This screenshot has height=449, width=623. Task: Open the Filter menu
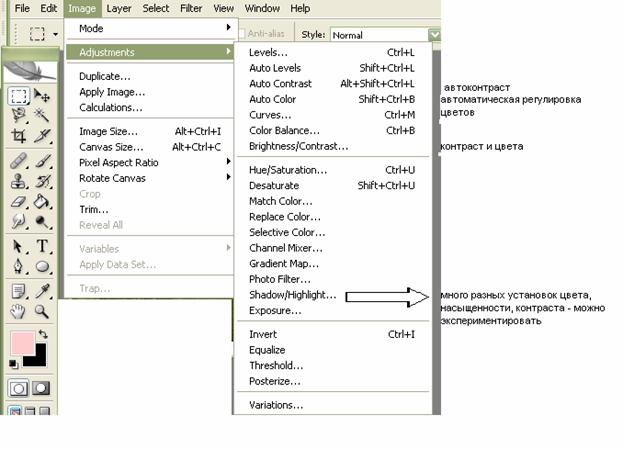click(x=191, y=8)
